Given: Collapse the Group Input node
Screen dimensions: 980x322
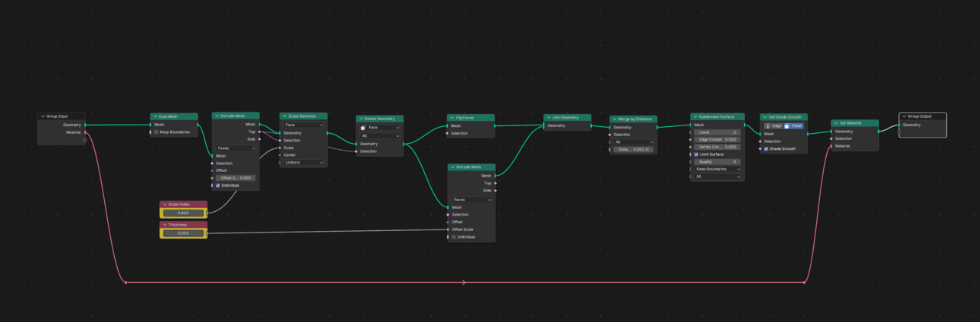Looking at the screenshot, I should [42, 116].
